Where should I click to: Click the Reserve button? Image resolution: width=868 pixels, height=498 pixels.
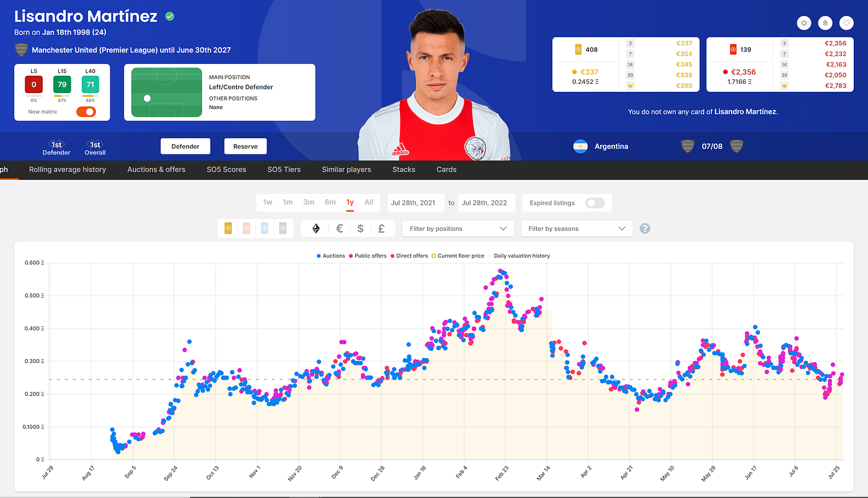coord(246,146)
